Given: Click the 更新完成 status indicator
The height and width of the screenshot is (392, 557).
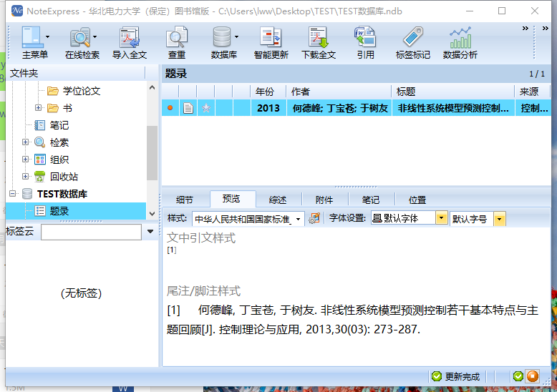Looking at the screenshot, I should click(456, 376).
